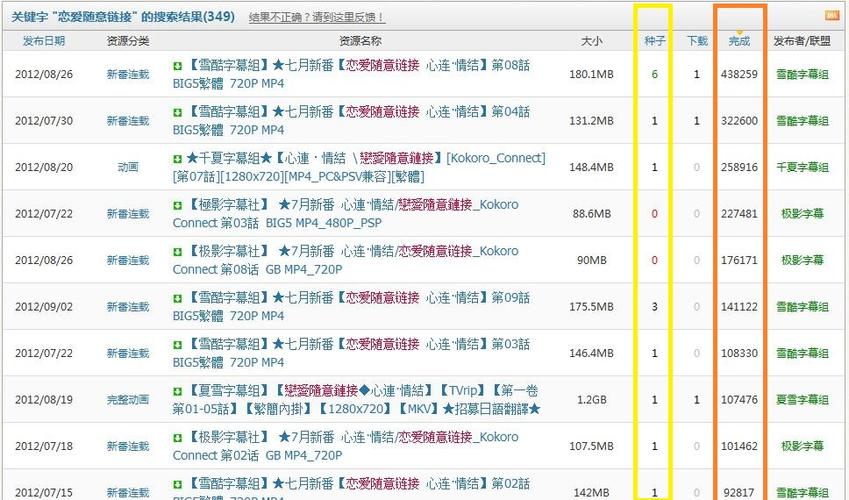849x500 pixels.
Task: Click the size value 88.6MB
Action: tap(591, 214)
